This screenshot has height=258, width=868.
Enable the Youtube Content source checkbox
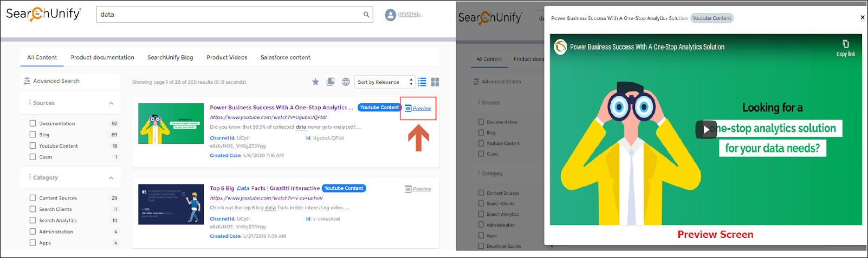click(x=33, y=146)
